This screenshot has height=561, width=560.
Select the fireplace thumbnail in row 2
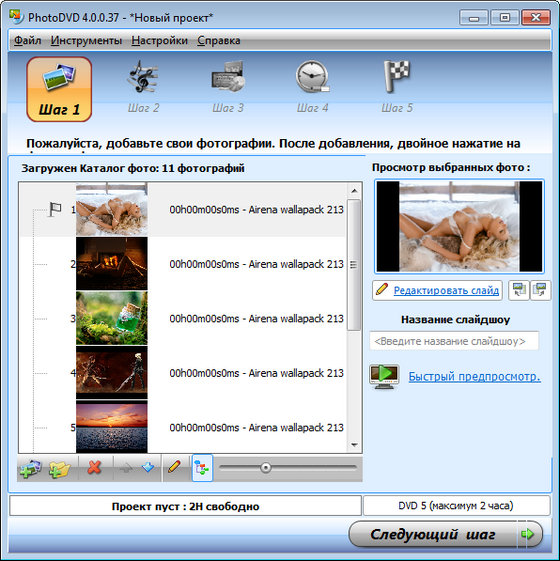tap(112, 264)
